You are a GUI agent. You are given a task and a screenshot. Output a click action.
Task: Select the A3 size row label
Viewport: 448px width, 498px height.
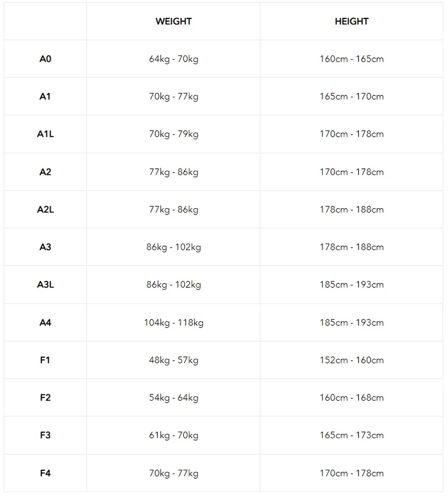pyautogui.click(x=45, y=247)
